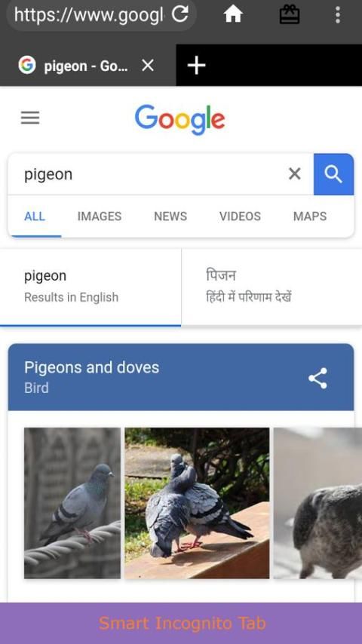Switch to the Images results tab
362x644 pixels.
click(100, 216)
